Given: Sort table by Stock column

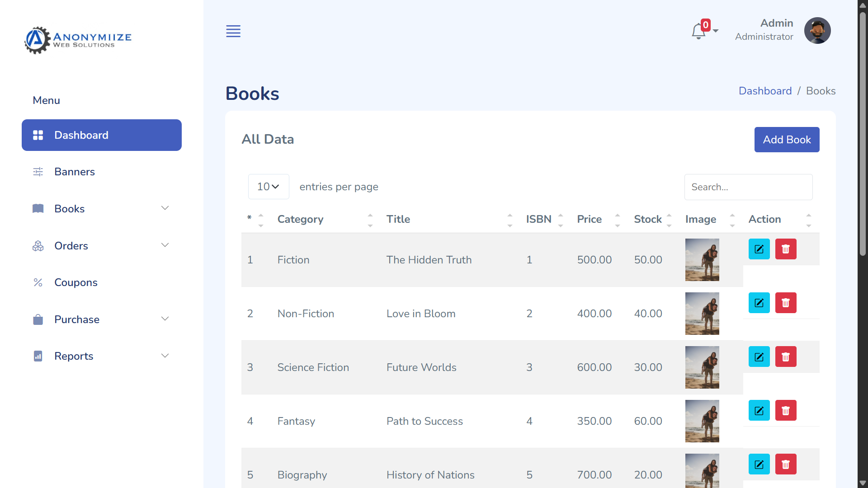Looking at the screenshot, I should click(x=653, y=219).
